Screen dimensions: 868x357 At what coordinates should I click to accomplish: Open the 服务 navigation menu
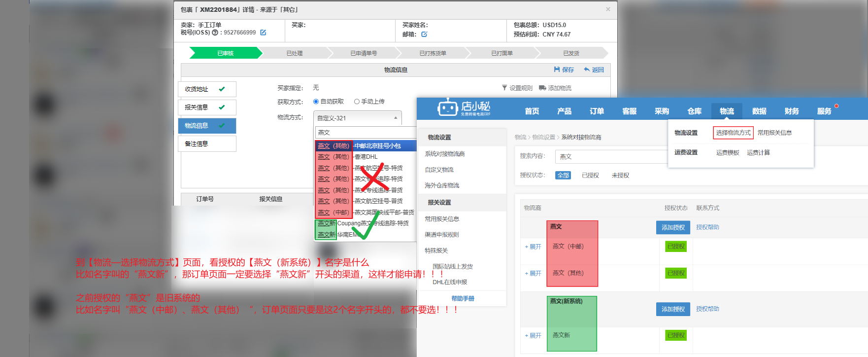click(x=825, y=111)
